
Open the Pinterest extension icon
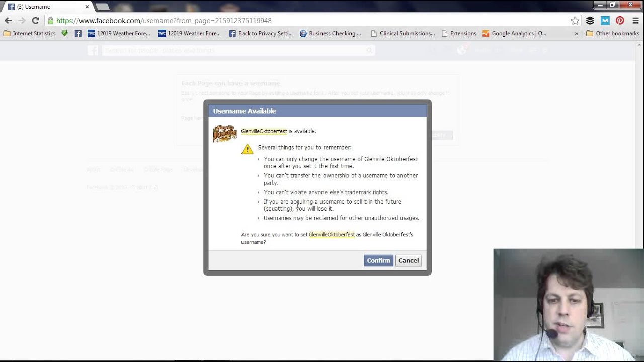(620, 21)
